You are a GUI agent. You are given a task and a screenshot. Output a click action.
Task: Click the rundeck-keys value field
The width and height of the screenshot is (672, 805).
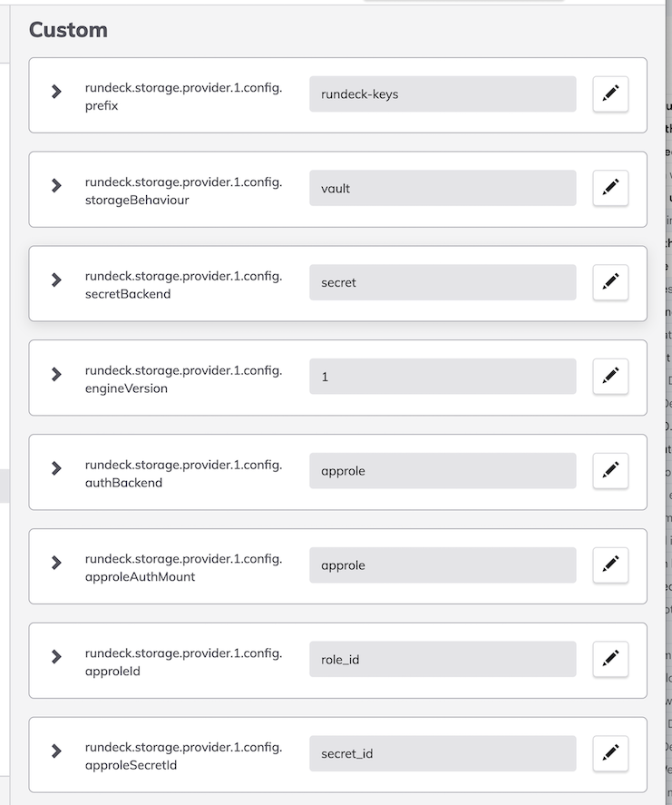443,94
